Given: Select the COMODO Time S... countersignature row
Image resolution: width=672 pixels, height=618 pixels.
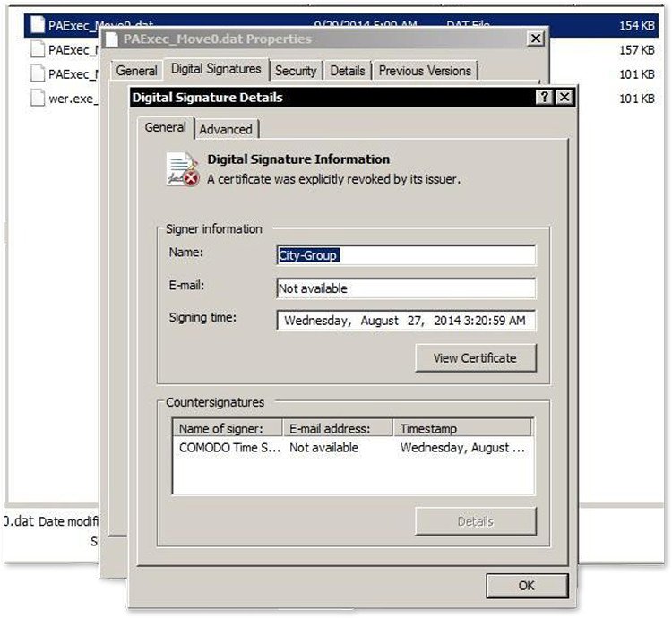Looking at the screenshot, I should (230, 447).
